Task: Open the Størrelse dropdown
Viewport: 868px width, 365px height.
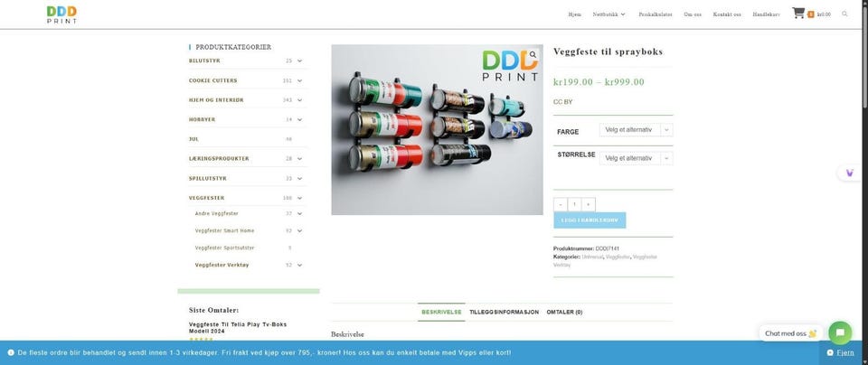Action: point(636,158)
